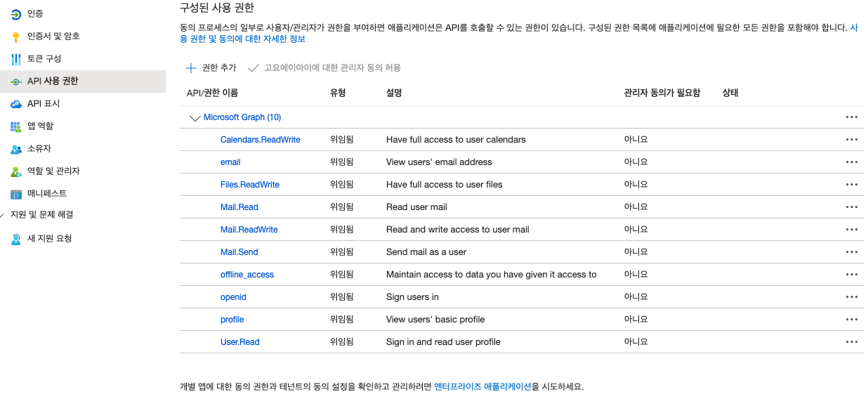Image resolution: width=868 pixels, height=418 pixels.
Task: Open the offline_access permission link
Action: [247, 275]
